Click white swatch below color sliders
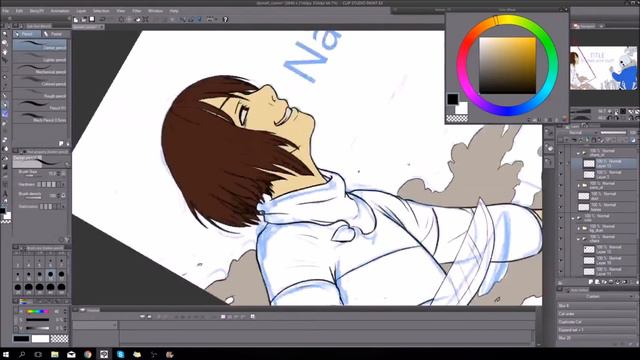The image size is (640, 360). [x=40, y=338]
